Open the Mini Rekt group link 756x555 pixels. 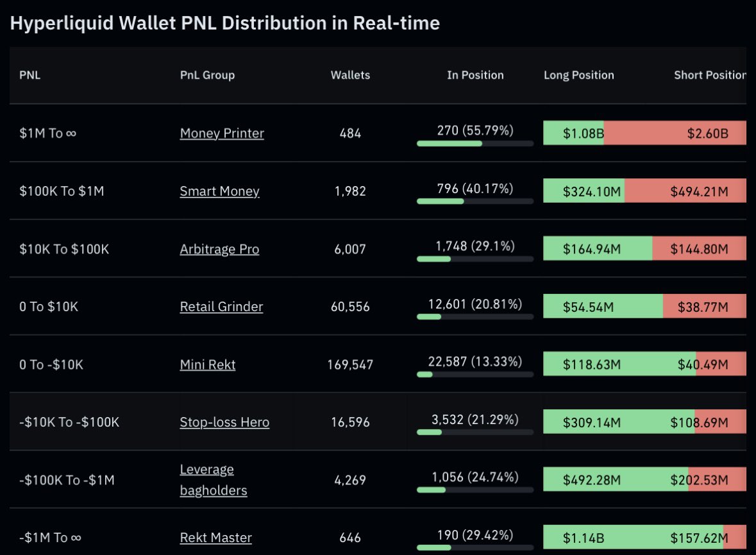[x=208, y=364]
